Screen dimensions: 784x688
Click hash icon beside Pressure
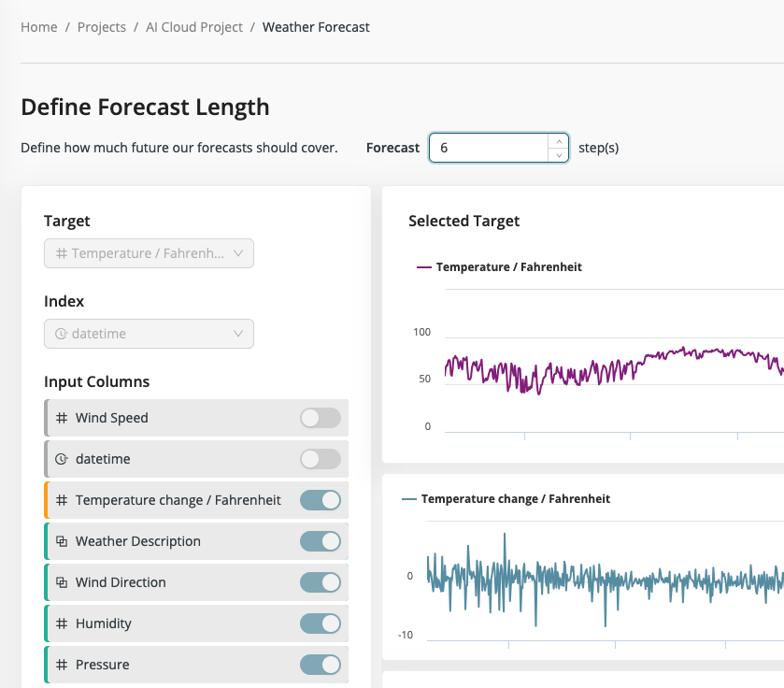[62, 665]
